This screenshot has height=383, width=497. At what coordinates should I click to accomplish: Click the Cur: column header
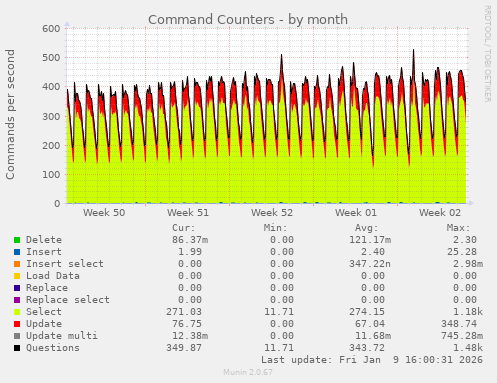[x=184, y=228]
